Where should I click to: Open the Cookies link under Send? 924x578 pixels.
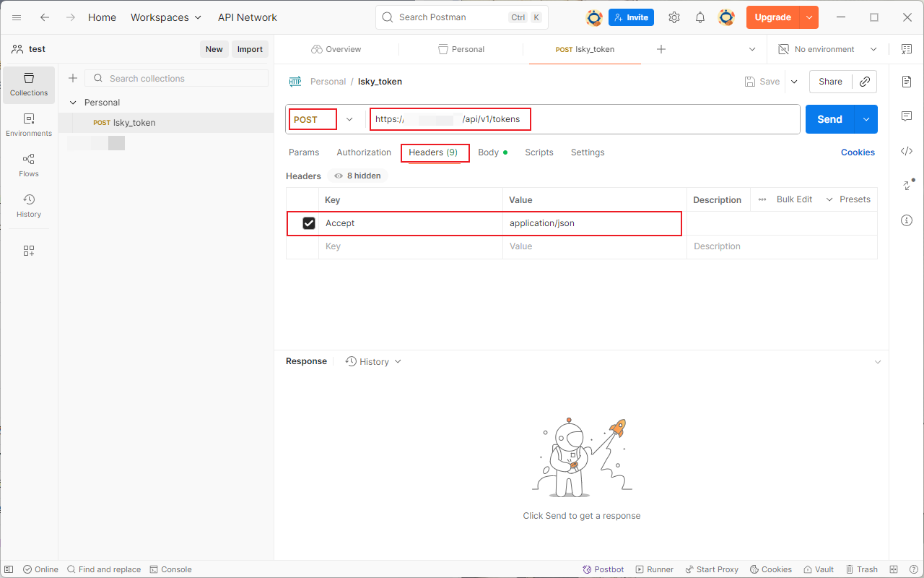(x=858, y=152)
